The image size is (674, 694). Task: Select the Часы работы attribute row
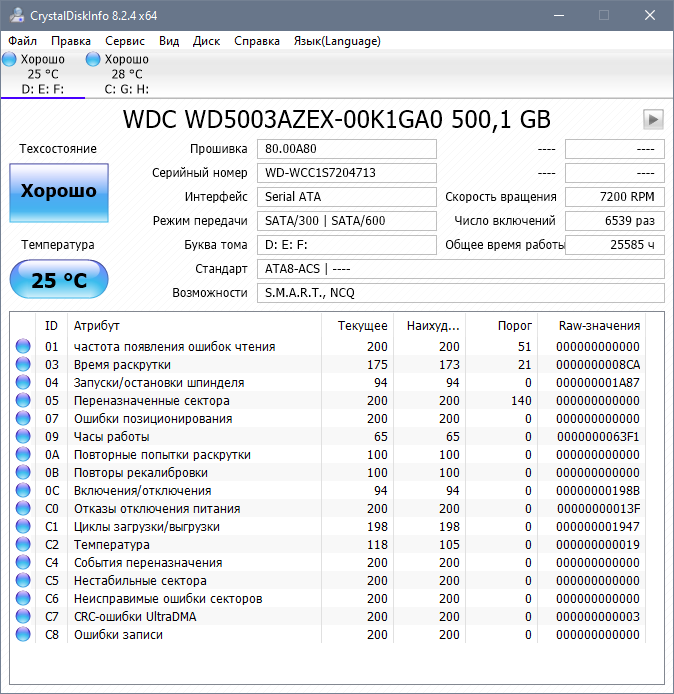[x=112, y=437]
